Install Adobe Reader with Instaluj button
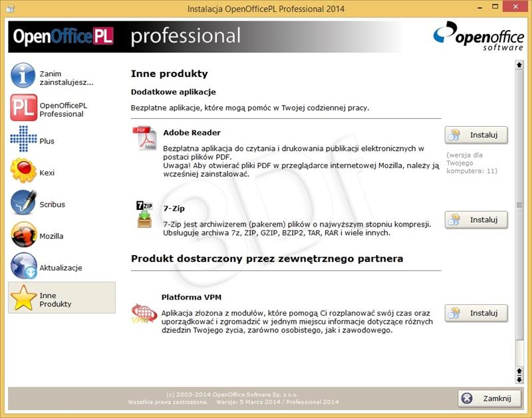Viewport: 532px width, 418px height. [476, 136]
